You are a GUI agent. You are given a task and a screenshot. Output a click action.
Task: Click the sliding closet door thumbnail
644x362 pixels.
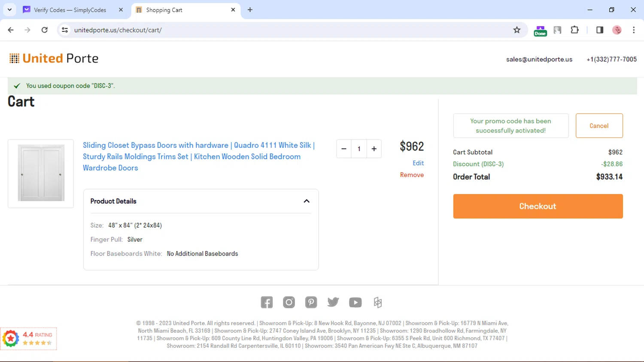click(41, 173)
